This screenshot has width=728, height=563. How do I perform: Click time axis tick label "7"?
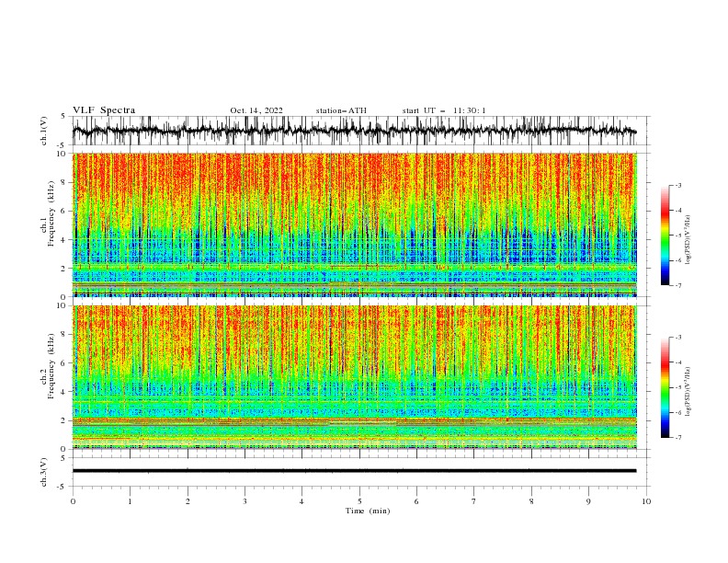coord(474,501)
